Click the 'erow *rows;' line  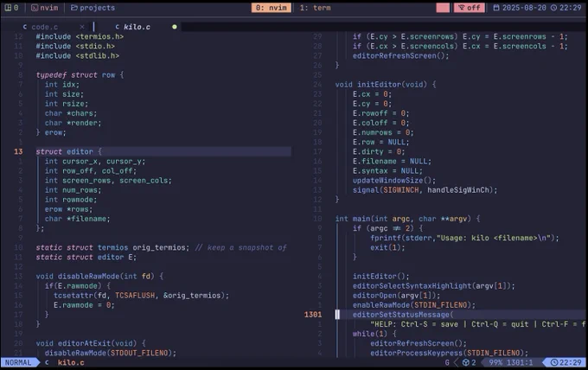click(x=68, y=209)
